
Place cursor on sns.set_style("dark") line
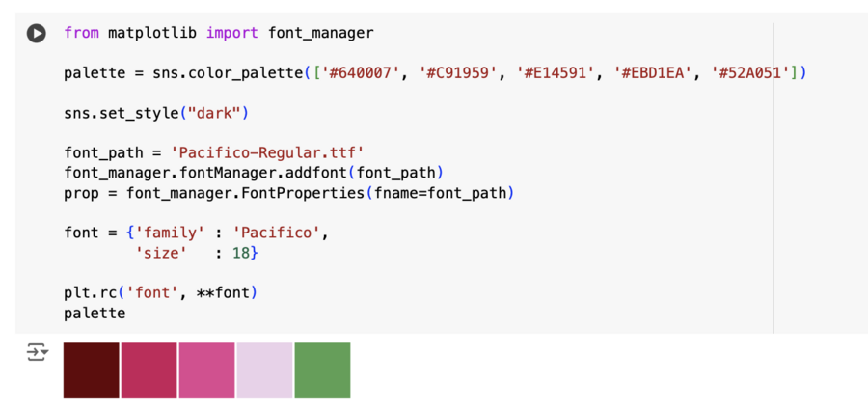[156, 114]
